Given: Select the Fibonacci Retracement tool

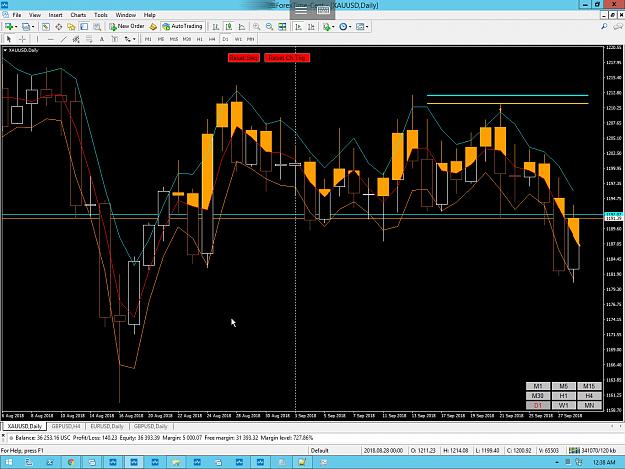Looking at the screenshot, I should pyautogui.click(x=89, y=39).
